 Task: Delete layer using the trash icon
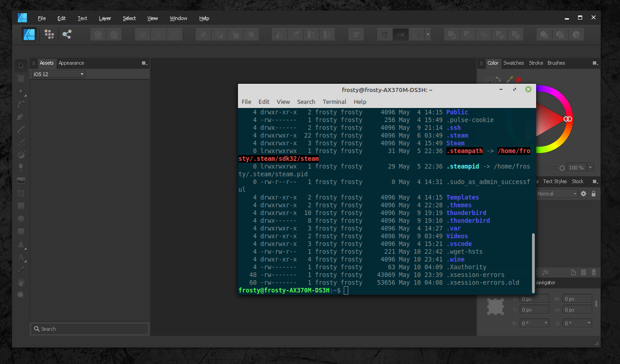pos(594,272)
